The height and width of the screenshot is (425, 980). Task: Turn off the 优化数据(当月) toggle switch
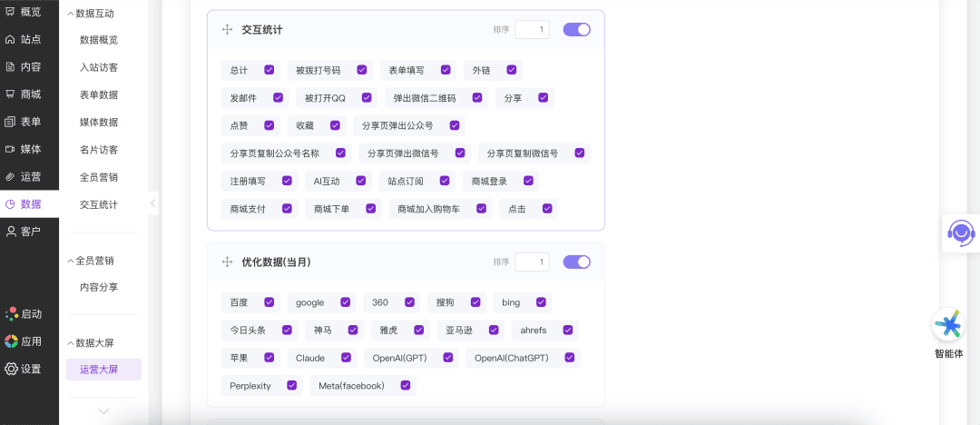[577, 262]
